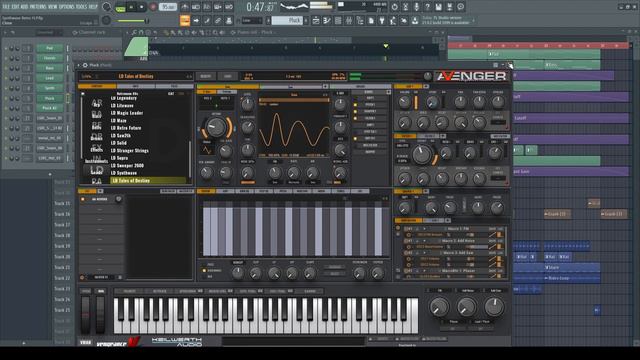The height and width of the screenshot is (360, 640).
Task: Open the playlist view icon
Action: coord(316,20)
